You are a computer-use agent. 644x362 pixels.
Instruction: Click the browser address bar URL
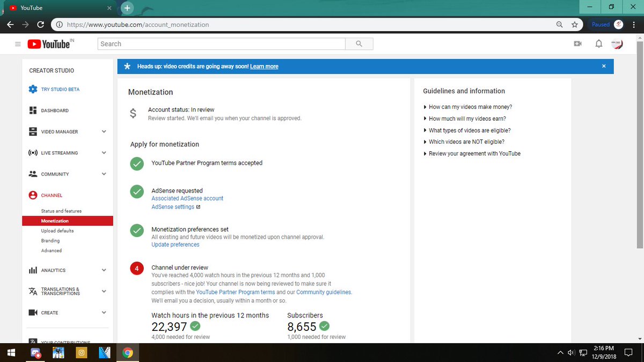(138, 25)
